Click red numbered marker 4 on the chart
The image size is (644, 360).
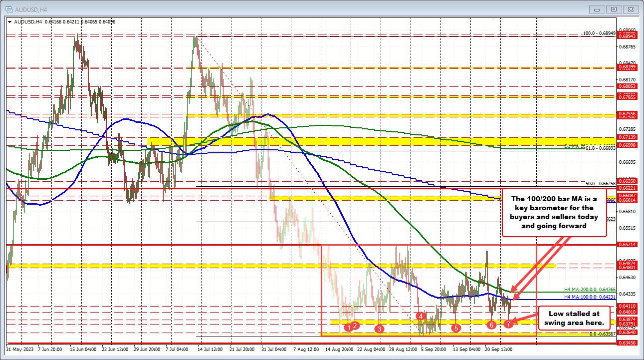pyautogui.click(x=420, y=316)
